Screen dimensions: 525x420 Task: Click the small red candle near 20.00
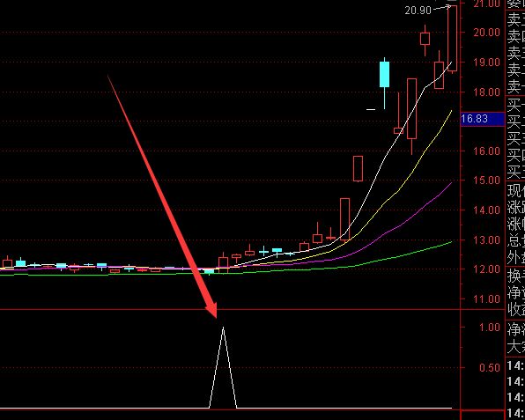pos(425,39)
